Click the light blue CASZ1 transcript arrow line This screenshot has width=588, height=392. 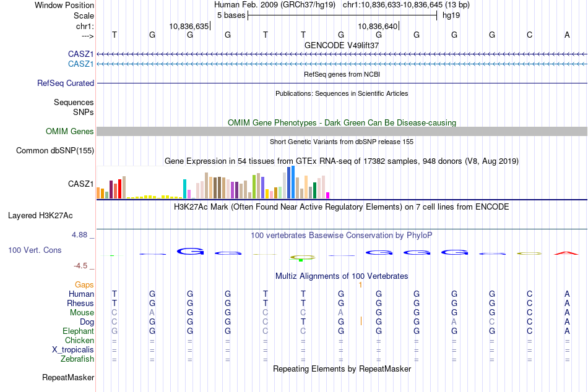(342, 64)
